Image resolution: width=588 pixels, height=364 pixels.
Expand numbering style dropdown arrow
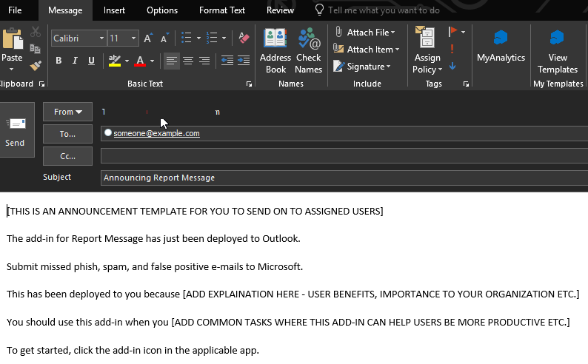[x=224, y=38]
